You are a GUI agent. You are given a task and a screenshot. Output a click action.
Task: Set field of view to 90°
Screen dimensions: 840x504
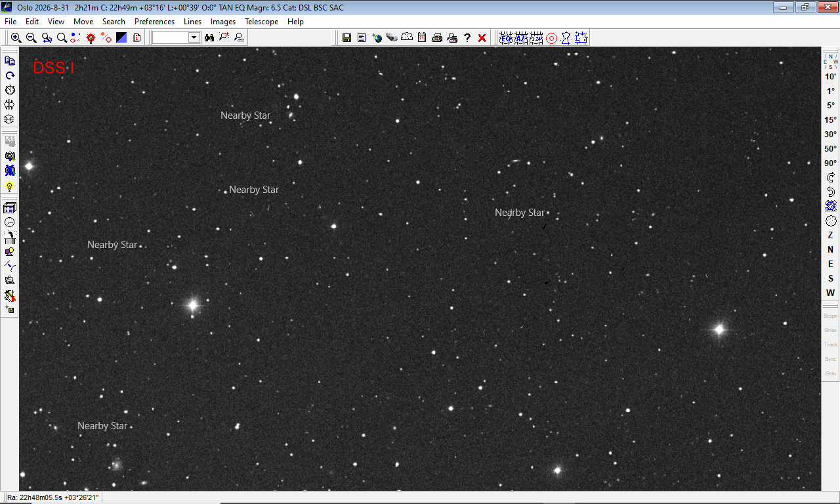[831, 163]
